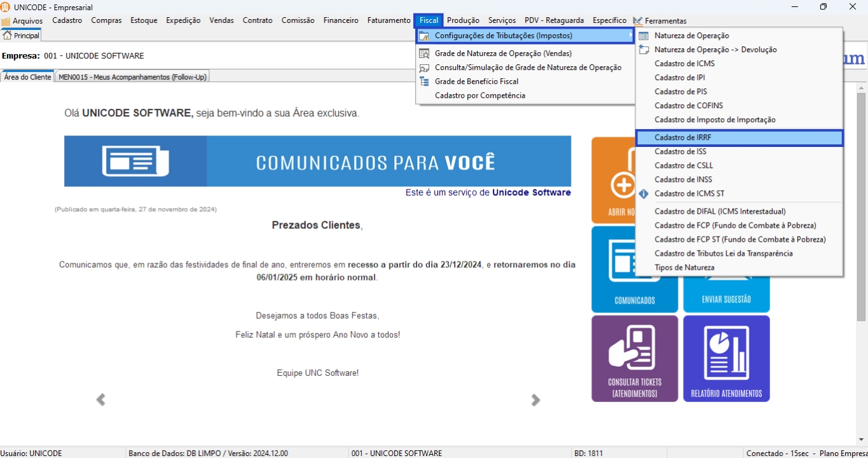Click the Comunicados Para Você banner

[317, 162]
